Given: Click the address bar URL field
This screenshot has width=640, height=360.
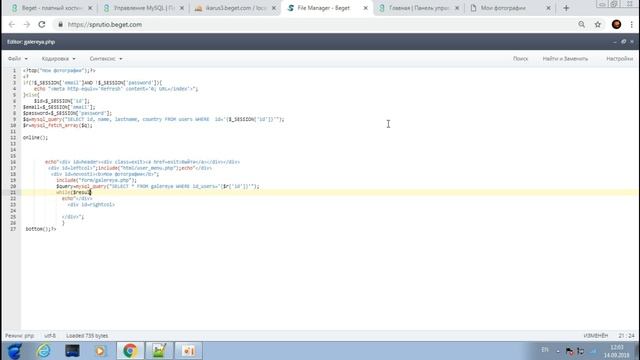Looking at the screenshot, I should pyautogui.click(x=314, y=24).
